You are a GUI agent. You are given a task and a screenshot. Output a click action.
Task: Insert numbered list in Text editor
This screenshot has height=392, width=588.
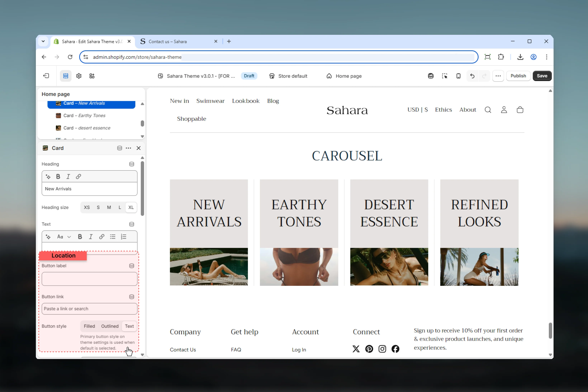coord(124,237)
